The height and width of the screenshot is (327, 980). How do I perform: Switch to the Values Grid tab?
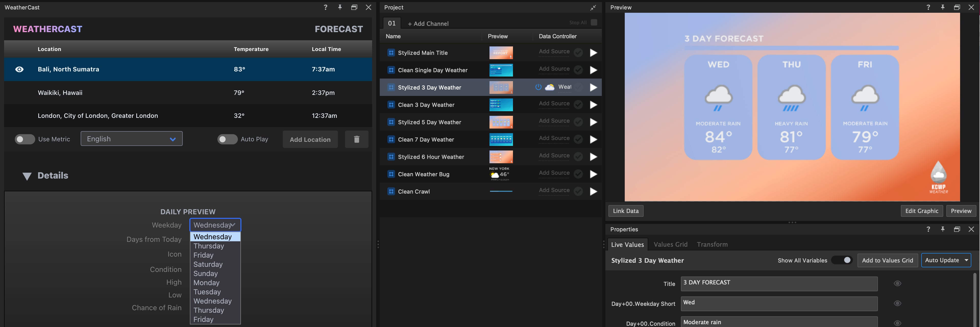[670, 245]
